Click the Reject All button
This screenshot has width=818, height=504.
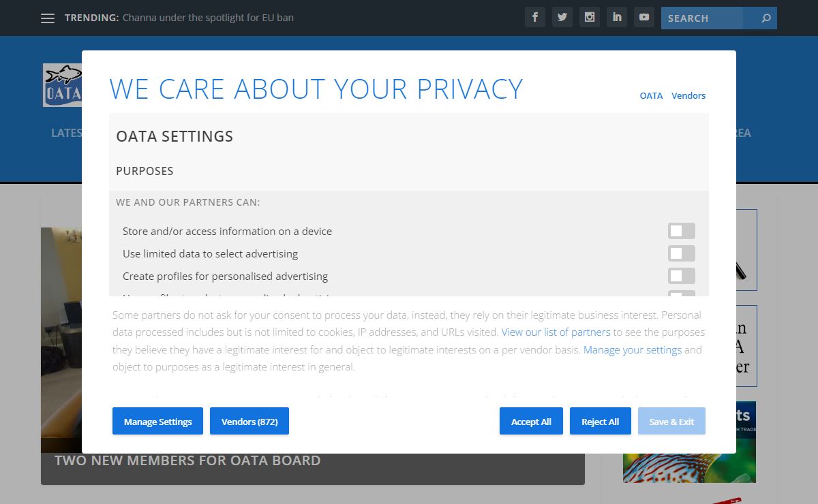point(601,421)
